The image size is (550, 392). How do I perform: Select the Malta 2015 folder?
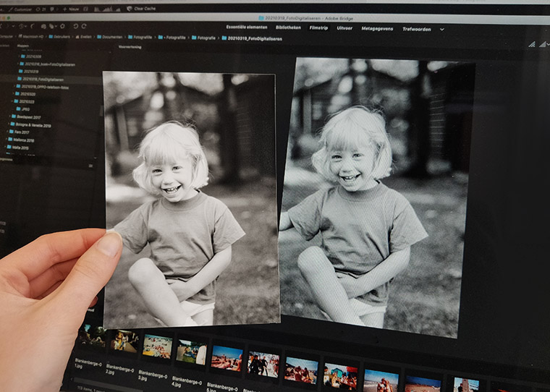[x=17, y=148]
